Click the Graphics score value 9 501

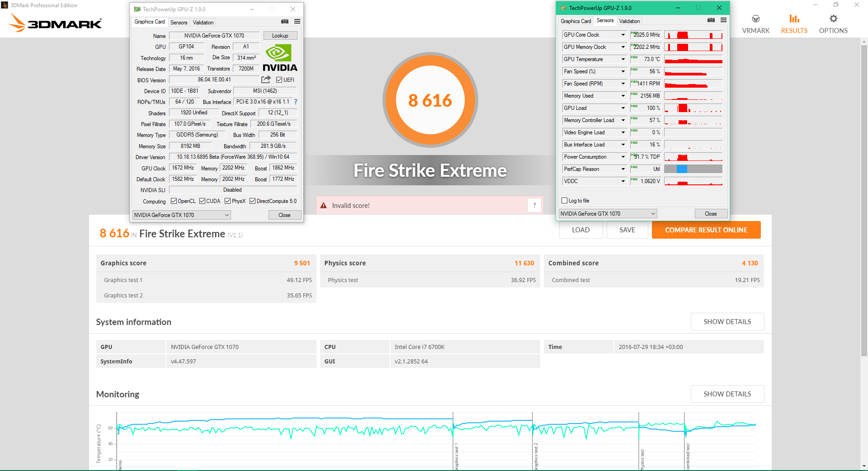point(302,263)
